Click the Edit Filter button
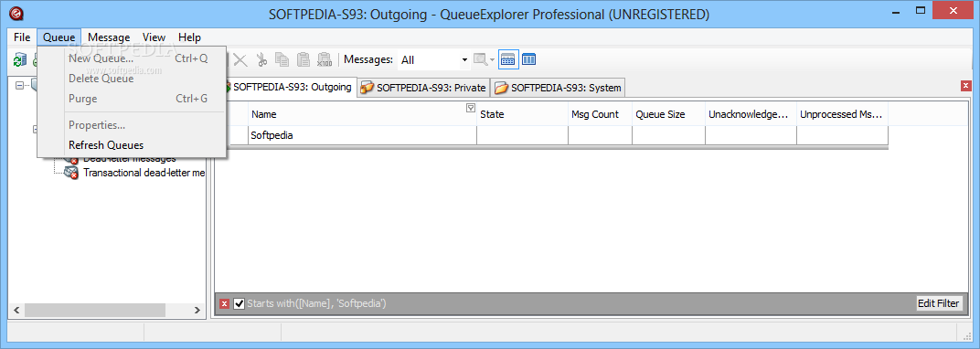The height and width of the screenshot is (349, 980). 938,303
